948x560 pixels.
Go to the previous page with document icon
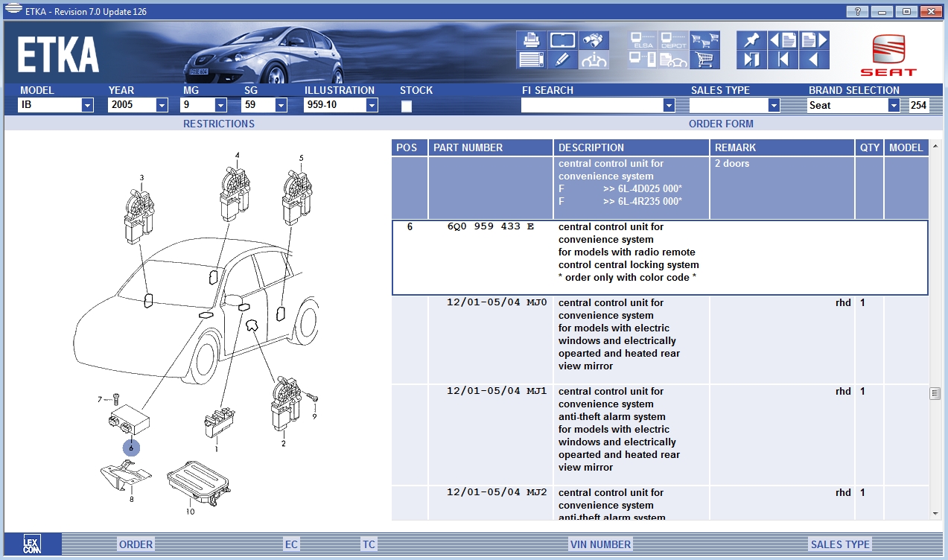tap(783, 40)
